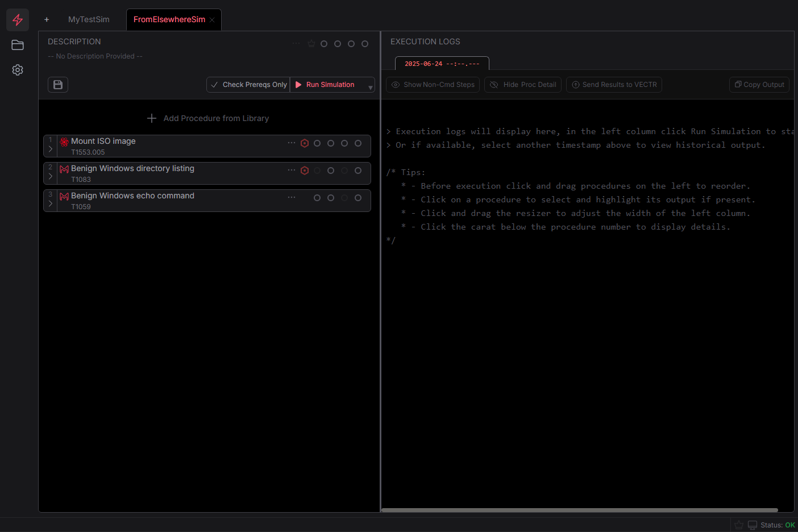798x532 pixels.
Task: Open the folder icon in the left sidebar
Action: coord(17,45)
